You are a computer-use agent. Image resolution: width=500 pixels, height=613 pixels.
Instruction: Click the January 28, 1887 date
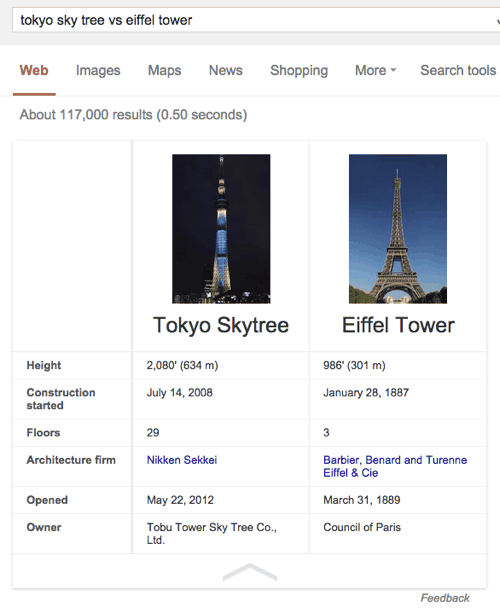pos(366,393)
